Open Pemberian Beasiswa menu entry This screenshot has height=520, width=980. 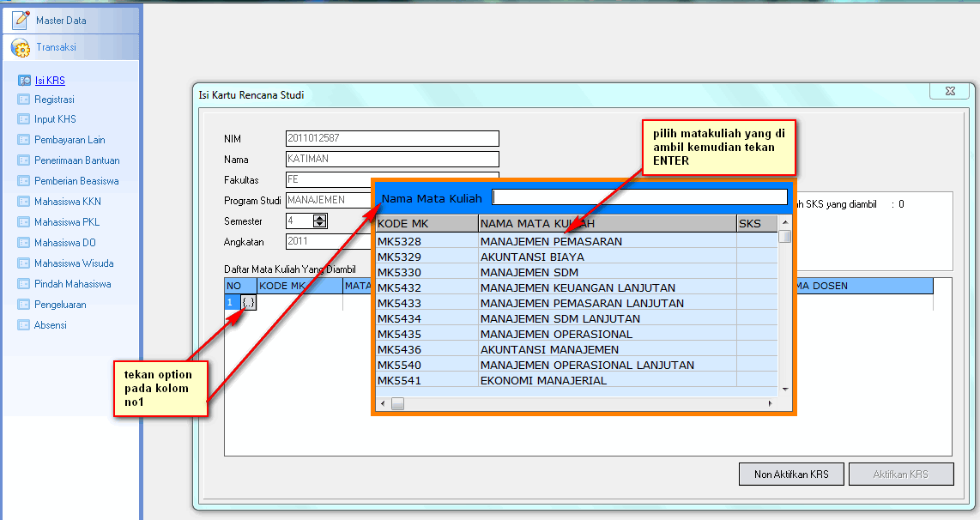(76, 181)
